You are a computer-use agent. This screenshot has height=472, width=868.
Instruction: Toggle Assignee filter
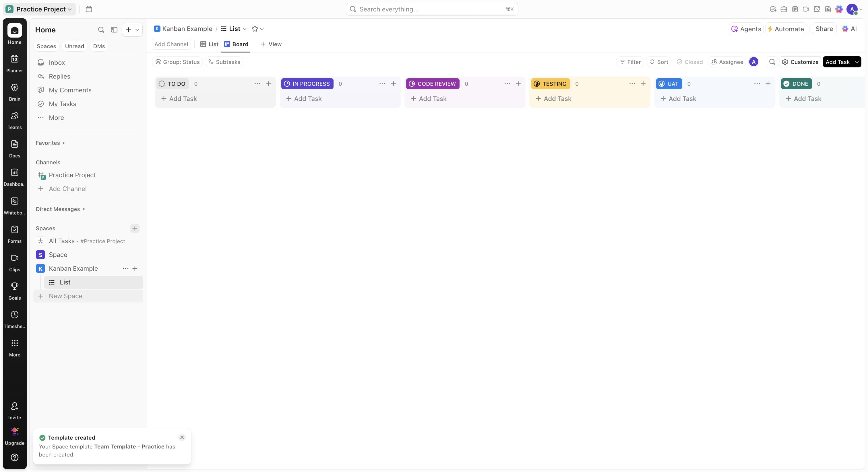727,62
